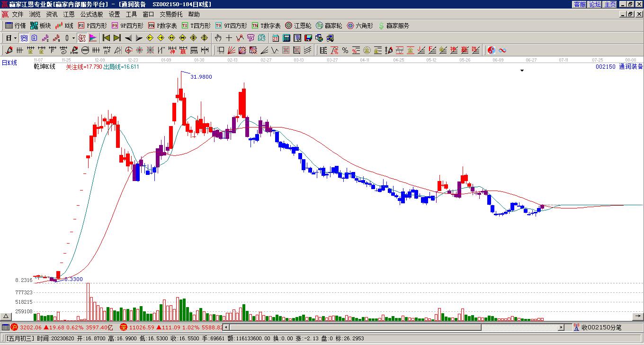Open the 江恩 menu
Image resolution: width=644 pixels, height=345 pixels.
click(69, 14)
